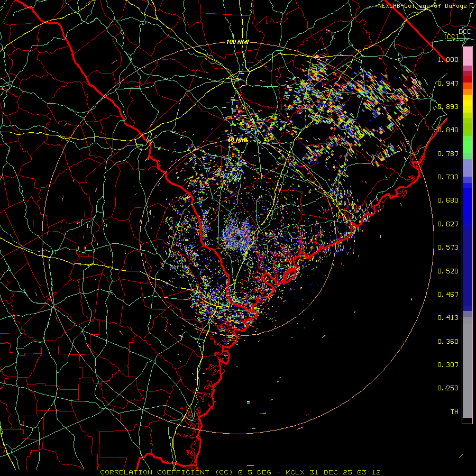The width and height of the screenshot is (476, 476).
Task: Click the 0.627 color scale label
Action: point(448,224)
